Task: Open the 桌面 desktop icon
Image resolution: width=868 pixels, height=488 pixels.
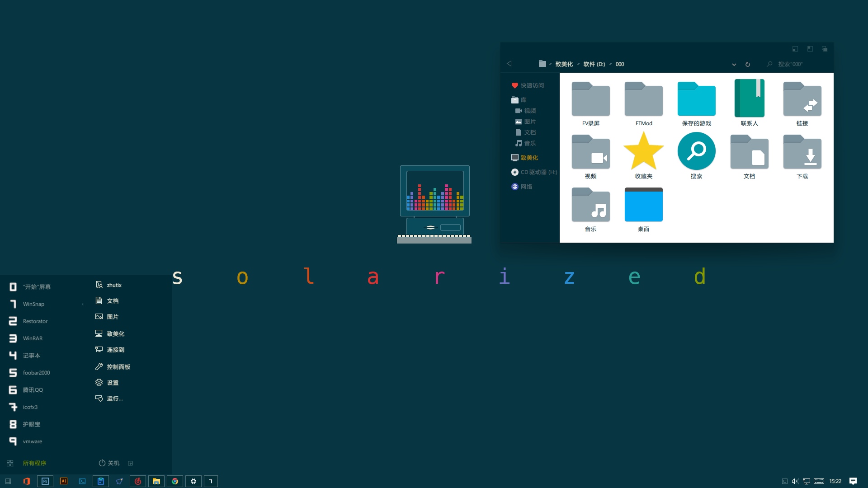Action: click(643, 209)
